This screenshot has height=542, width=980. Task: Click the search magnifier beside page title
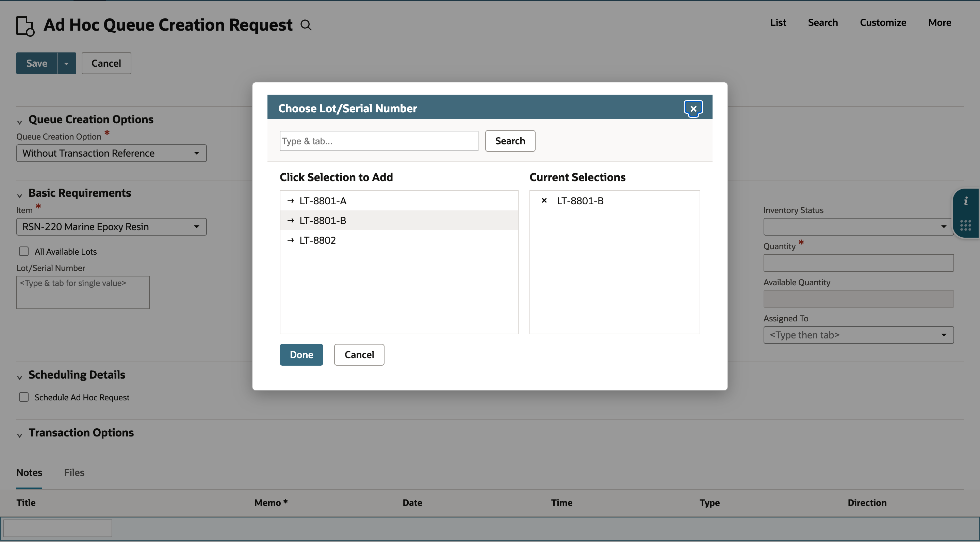[306, 25]
